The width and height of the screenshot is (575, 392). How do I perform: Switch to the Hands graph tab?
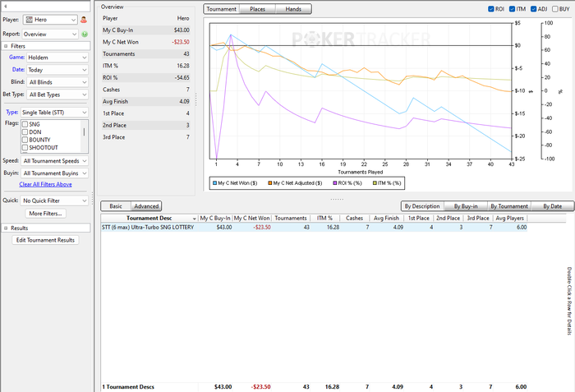coord(293,9)
